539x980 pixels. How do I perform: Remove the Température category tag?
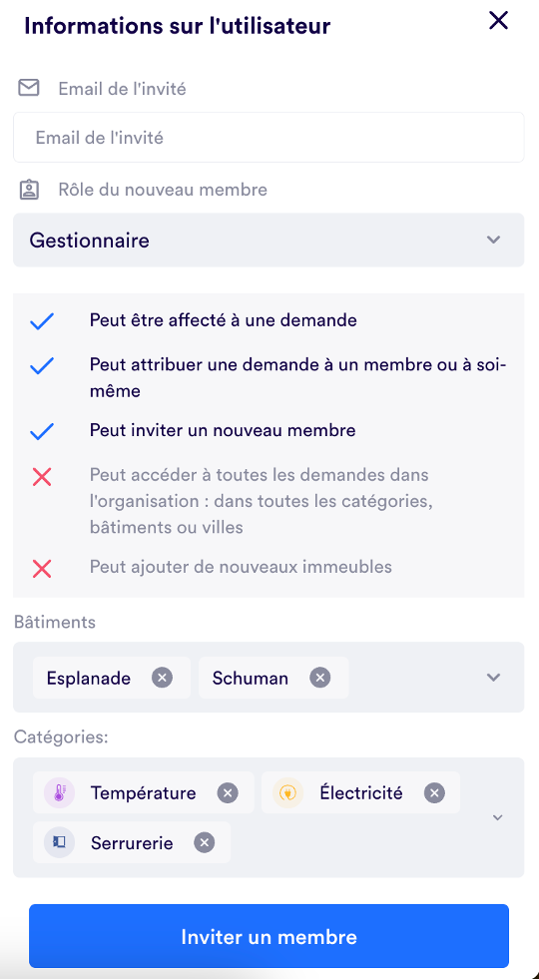tap(228, 793)
